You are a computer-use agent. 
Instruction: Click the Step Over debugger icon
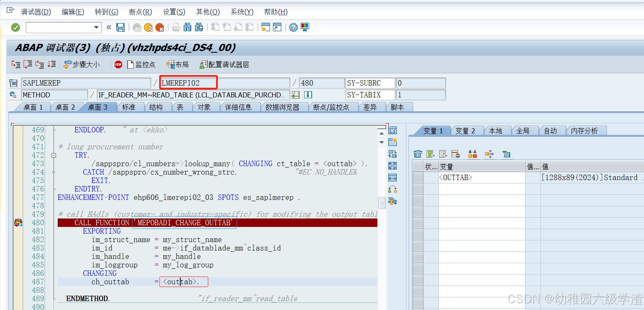point(28,65)
